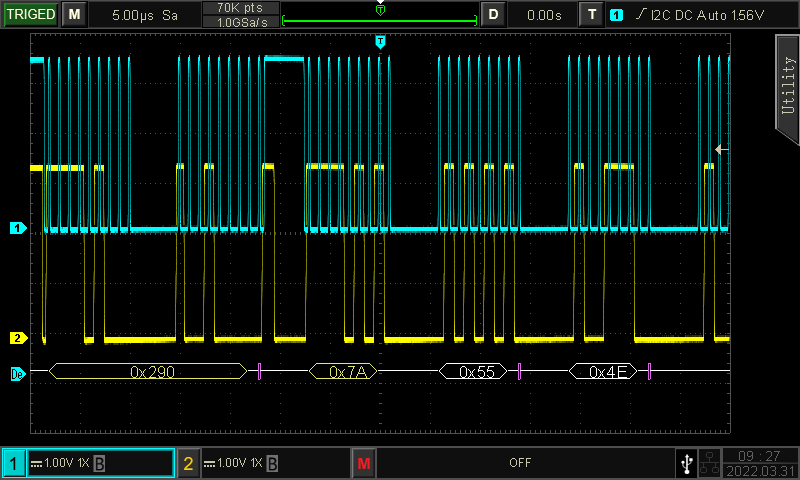Click the USB connection status icon
Viewport: 800px width, 480px height.
pyautogui.click(x=686, y=463)
